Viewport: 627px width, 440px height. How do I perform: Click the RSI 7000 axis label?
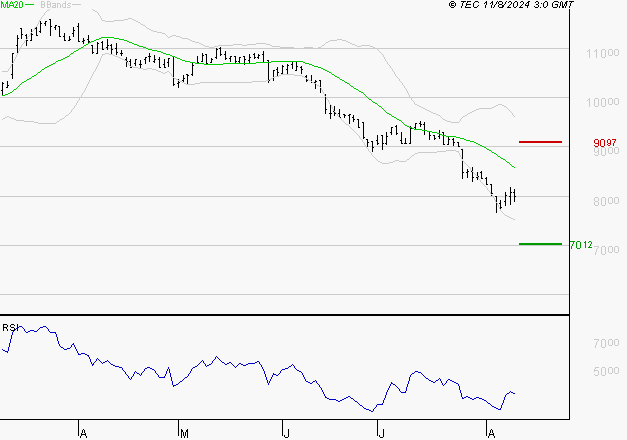point(606,343)
